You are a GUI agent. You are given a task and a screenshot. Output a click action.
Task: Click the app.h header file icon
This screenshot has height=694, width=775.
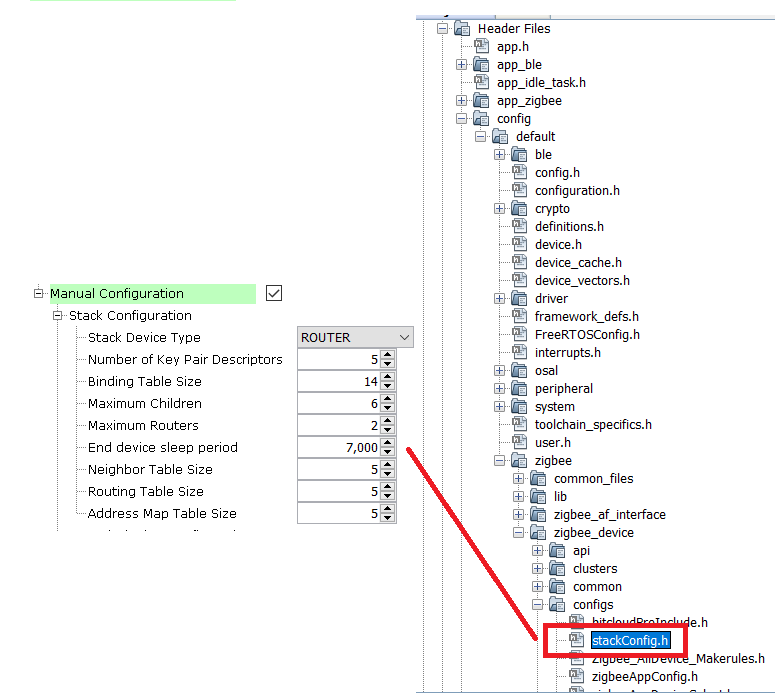click(481, 47)
